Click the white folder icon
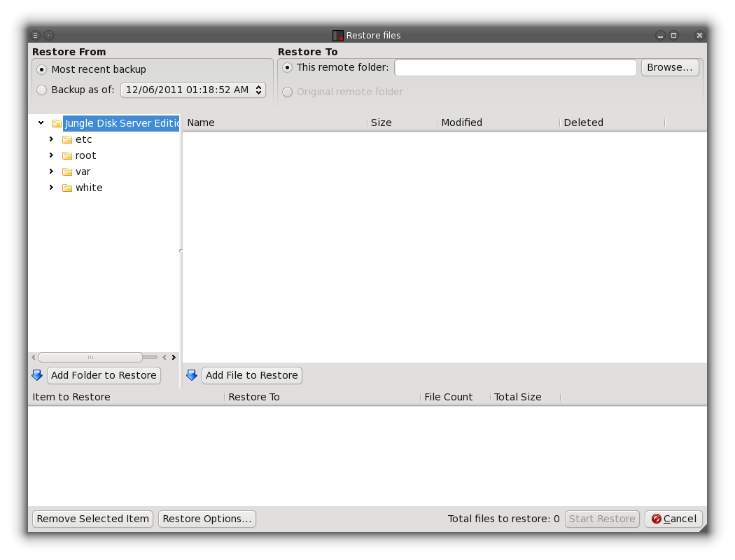The width and height of the screenshot is (735, 560). pos(67,188)
